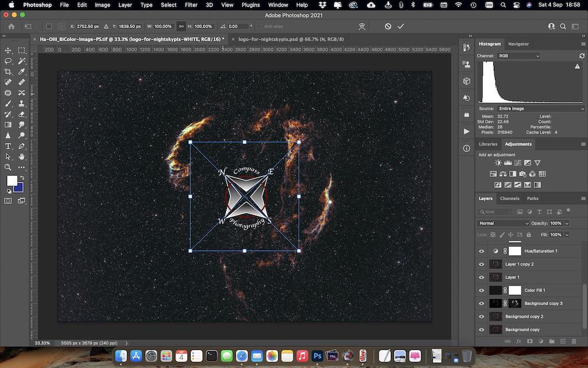Open Spotlight search in menu bar
The height and width of the screenshot is (368, 588).
[x=503, y=5]
